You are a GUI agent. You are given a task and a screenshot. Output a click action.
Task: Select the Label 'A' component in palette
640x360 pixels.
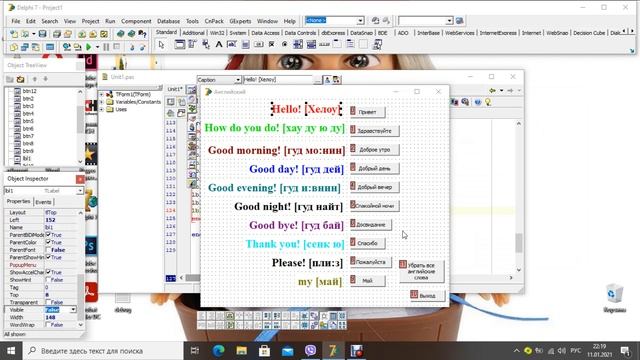(219, 44)
